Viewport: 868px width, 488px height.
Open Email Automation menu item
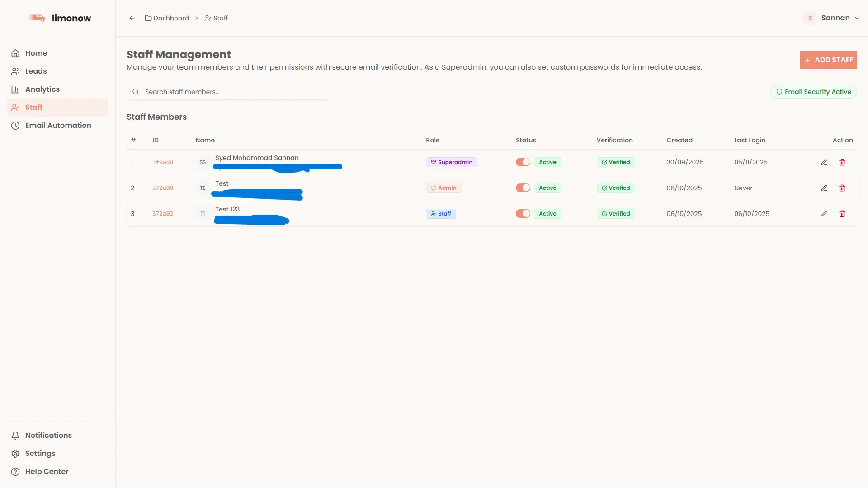pyautogui.click(x=58, y=125)
